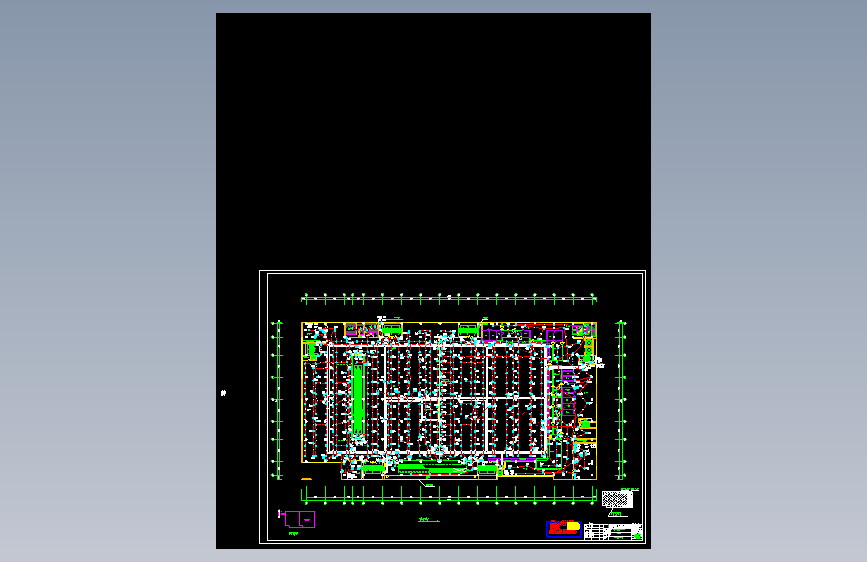Select the red and yellow stamp with blue border
This screenshot has width=867, height=562.
click(564, 528)
